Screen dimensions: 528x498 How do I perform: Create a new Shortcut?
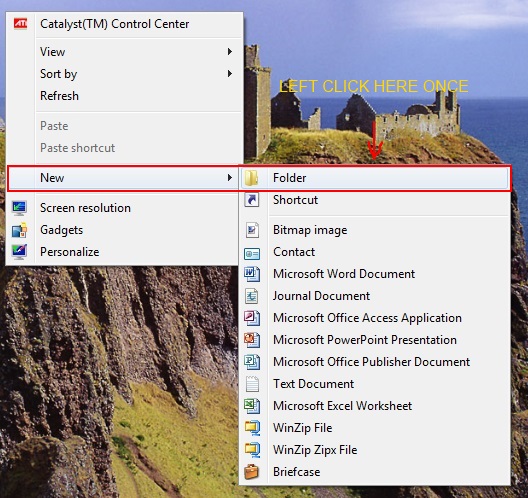374,200
